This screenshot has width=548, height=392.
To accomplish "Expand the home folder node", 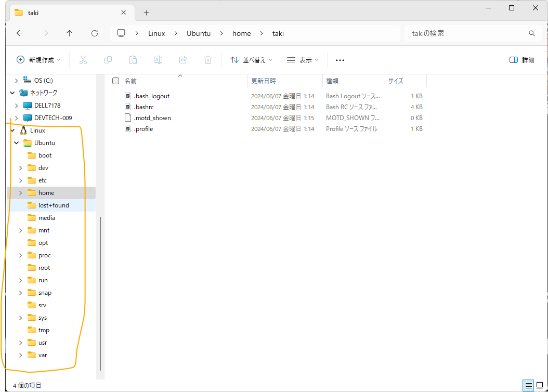I will (x=21, y=193).
